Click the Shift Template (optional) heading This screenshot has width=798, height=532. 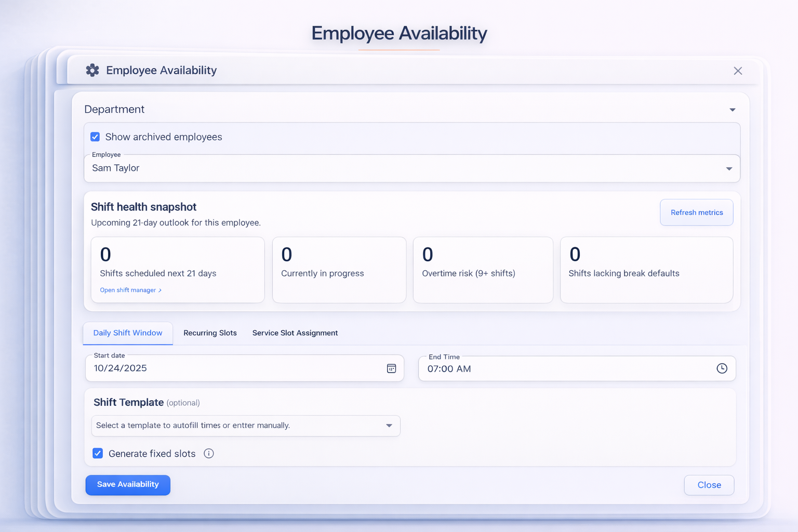point(147,403)
